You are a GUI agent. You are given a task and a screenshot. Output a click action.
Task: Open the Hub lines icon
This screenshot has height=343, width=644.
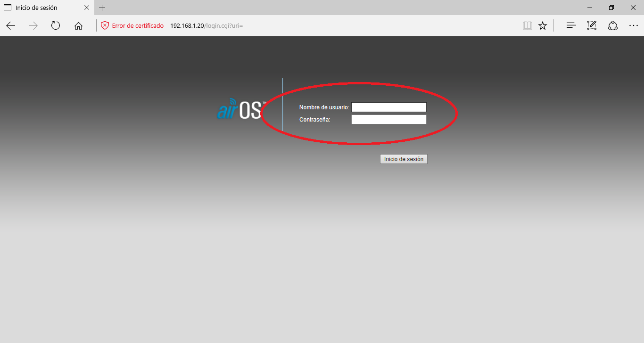(571, 26)
